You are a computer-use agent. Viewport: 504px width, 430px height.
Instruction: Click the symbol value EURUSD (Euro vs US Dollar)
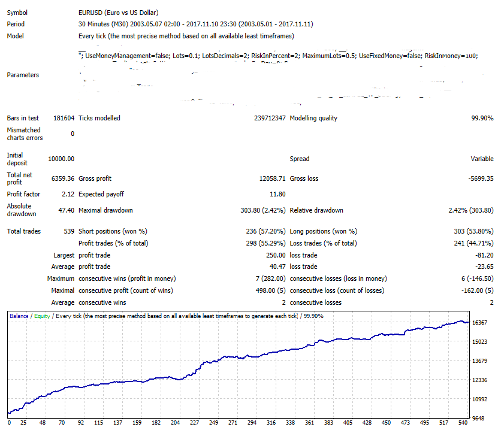click(118, 13)
